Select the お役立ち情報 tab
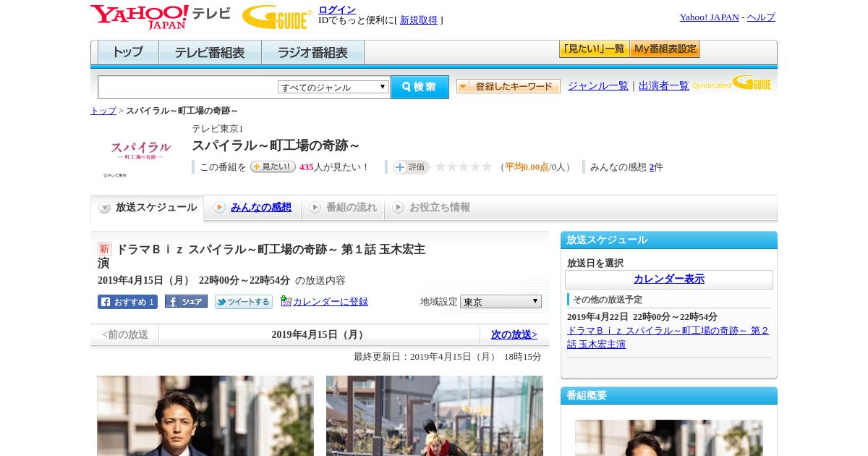868x456 pixels. 431,208
